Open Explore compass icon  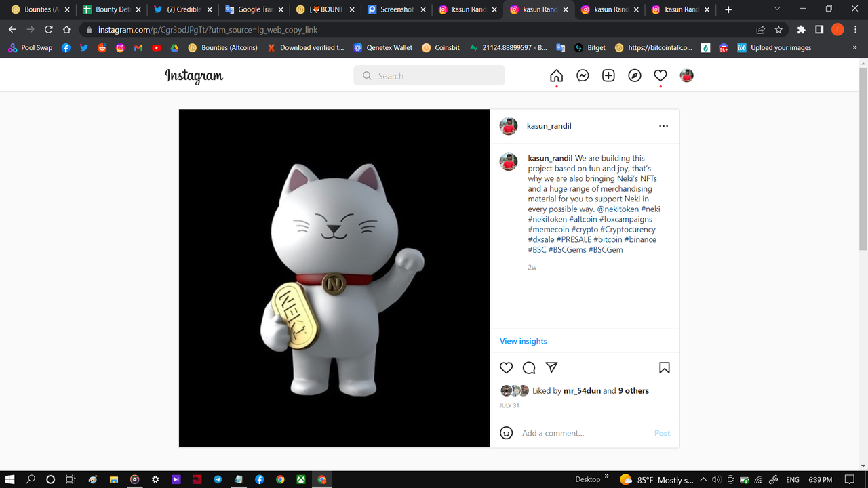pos(635,76)
